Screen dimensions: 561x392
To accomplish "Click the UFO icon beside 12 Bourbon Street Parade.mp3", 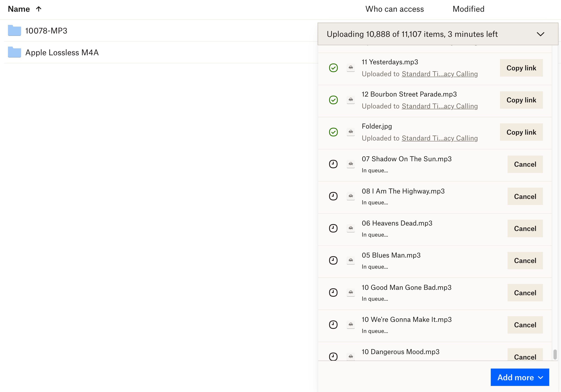I will (351, 100).
